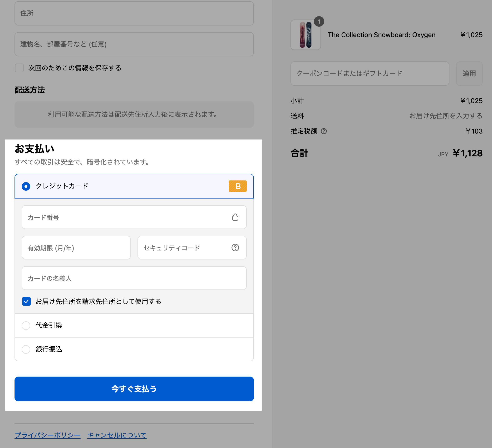Click the shipping methods availability notice
This screenshot has height=448, width=492.
(x=134, y=114)
